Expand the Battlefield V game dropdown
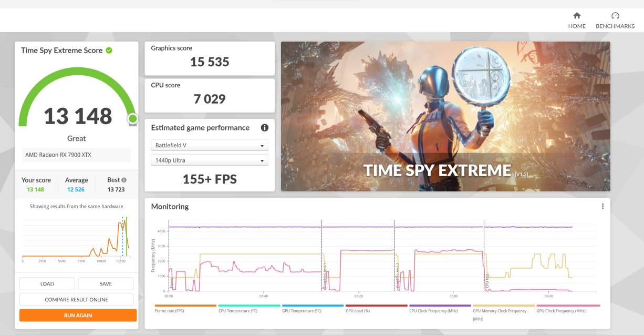The image size is (644, 335). pos(210,145)
